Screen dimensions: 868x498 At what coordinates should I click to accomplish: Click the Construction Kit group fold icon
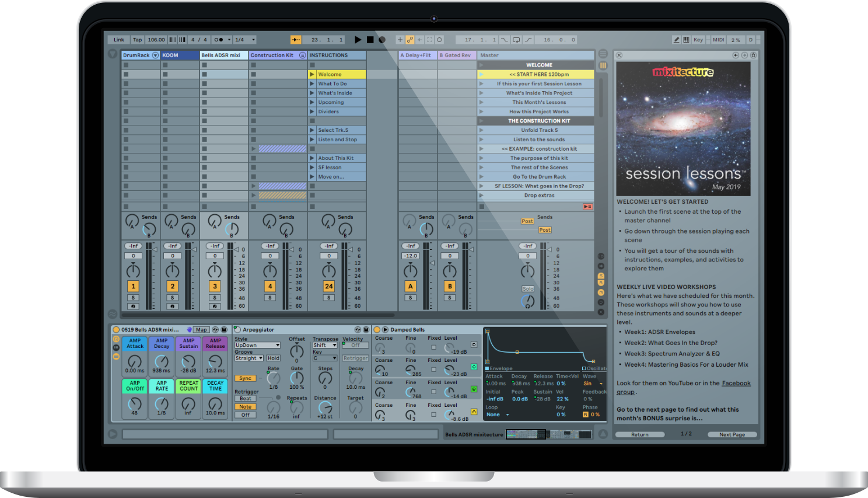pos(302,55)
